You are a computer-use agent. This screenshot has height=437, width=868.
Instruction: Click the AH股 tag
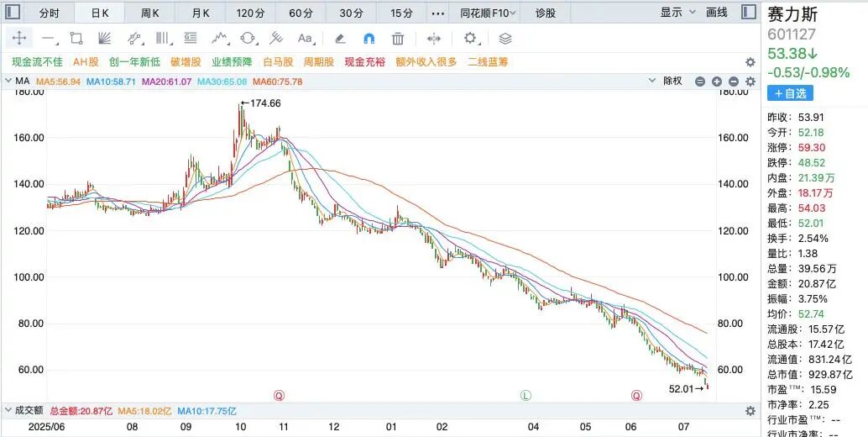click(86, 62)
